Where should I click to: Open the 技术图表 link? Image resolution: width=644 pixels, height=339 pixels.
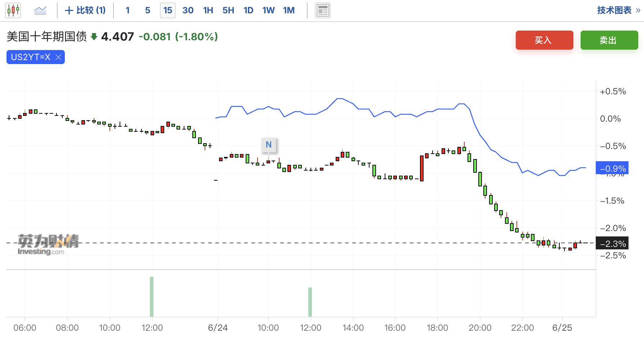(618, 10)
